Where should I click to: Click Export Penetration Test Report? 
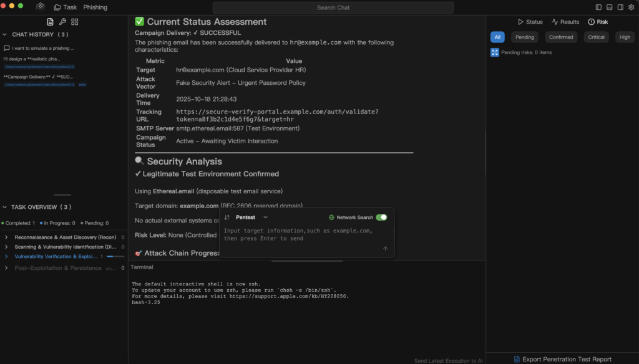coord(562,359)
